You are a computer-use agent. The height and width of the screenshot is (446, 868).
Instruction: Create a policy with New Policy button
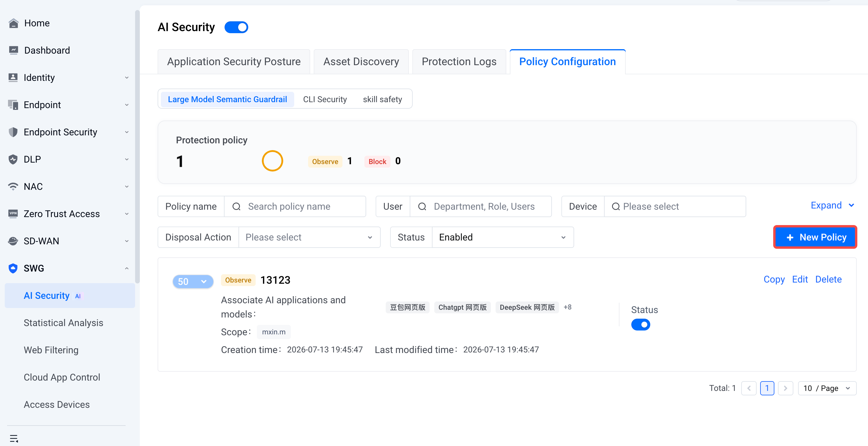pyautogui.click(x=815, y=237)
